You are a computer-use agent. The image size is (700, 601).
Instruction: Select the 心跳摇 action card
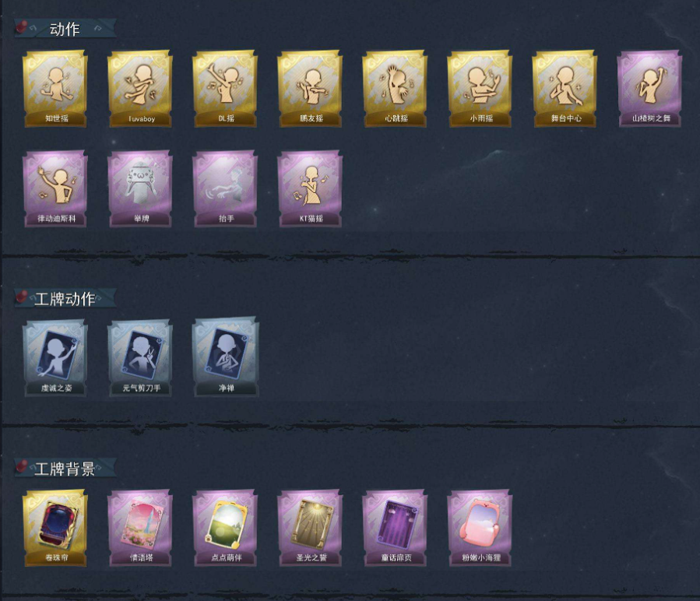point(395,89)
